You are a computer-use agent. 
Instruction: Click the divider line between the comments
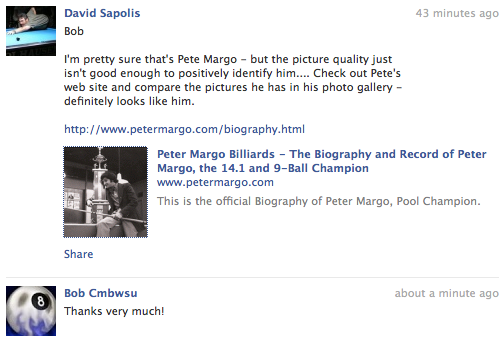pyautogui.click(x=252, y=277)
